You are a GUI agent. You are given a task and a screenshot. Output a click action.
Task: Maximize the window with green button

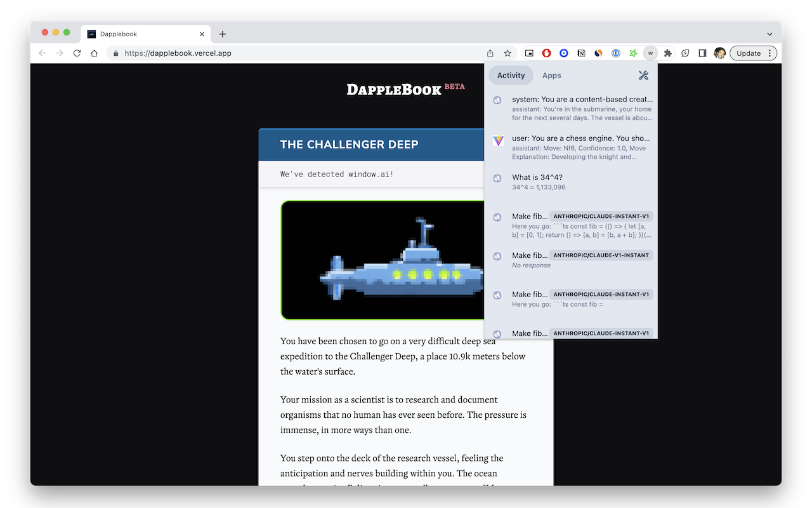(x=67, y=32)
